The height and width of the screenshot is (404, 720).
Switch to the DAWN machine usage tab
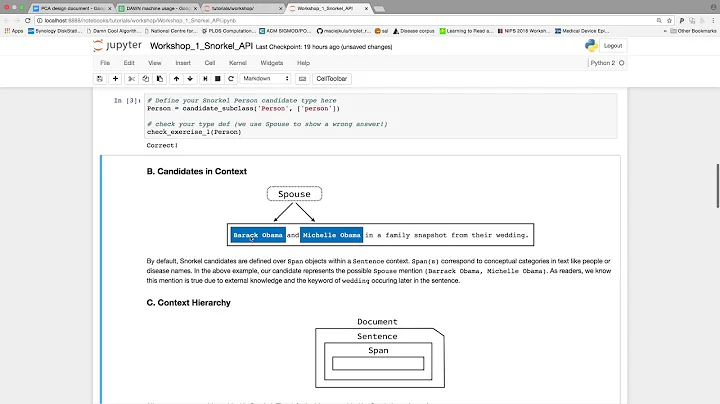[x=158, y=8]
